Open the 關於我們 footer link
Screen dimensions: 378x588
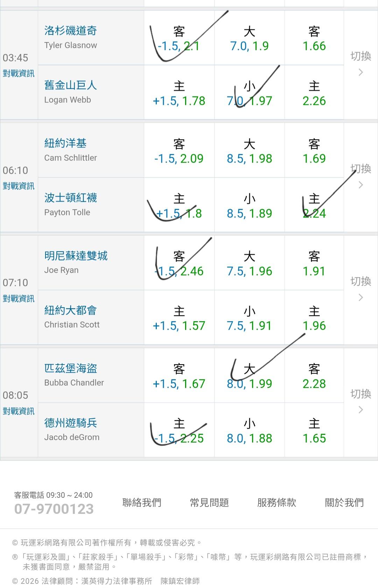point(344,503)
